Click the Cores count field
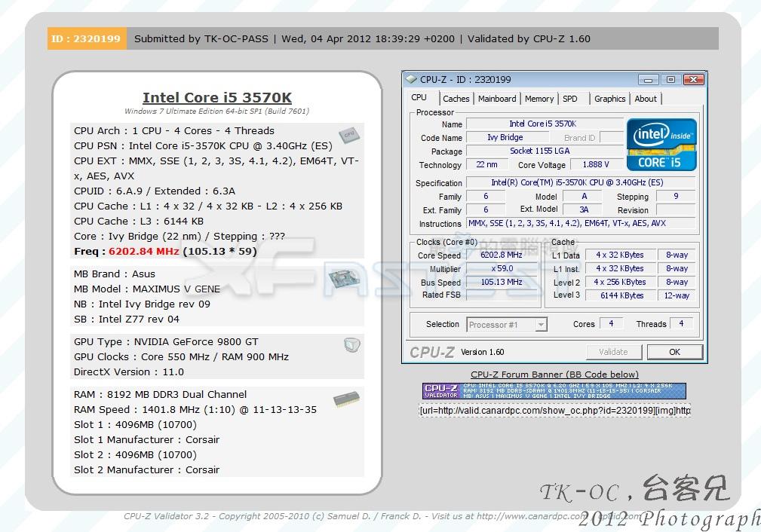Image resolution: width=761 pixels, height=532 pixels. (x=611, y=323)
